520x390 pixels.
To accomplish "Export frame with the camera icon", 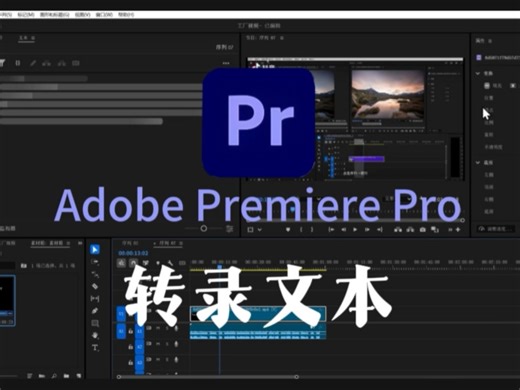I will pyautogui.click(x=423, y=230).
